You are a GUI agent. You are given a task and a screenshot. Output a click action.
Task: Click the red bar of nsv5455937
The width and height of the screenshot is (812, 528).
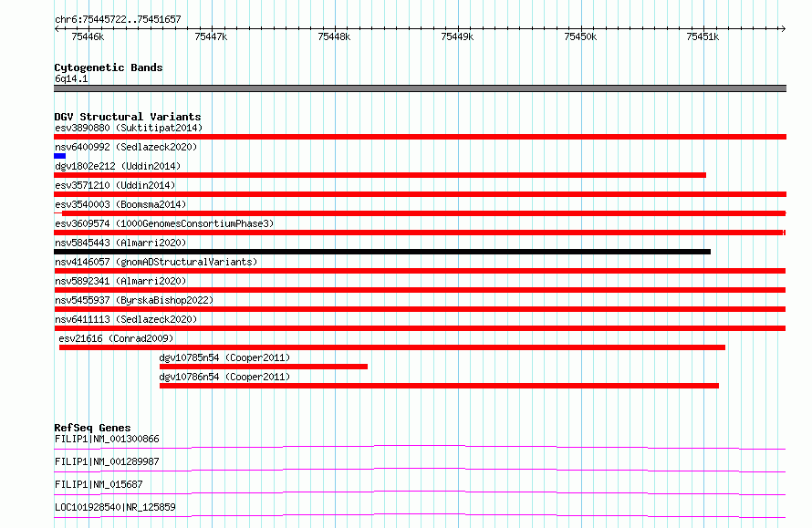click(x=420, y=309)
